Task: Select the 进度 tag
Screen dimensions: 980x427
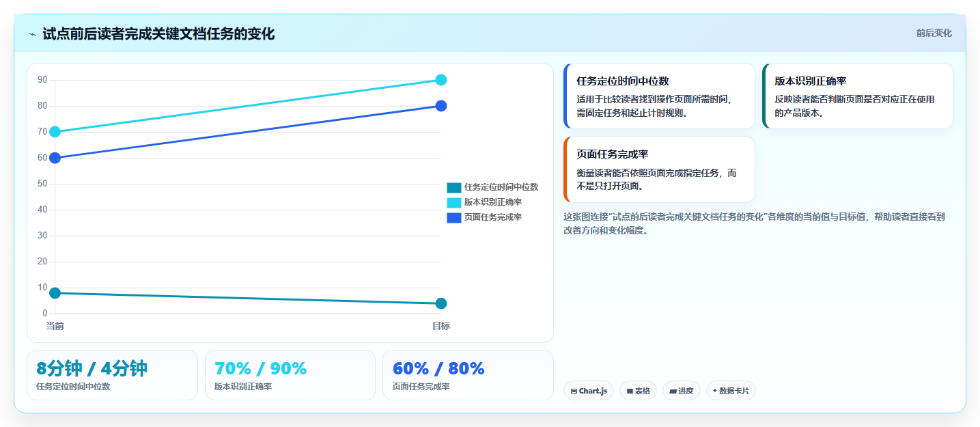Action: [x=681, y=391]
